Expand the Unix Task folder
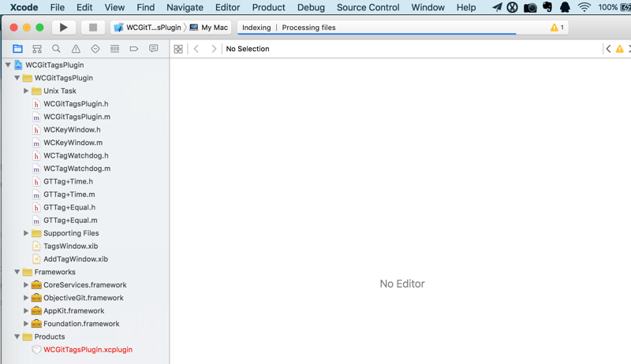 (x=26, y=91)
